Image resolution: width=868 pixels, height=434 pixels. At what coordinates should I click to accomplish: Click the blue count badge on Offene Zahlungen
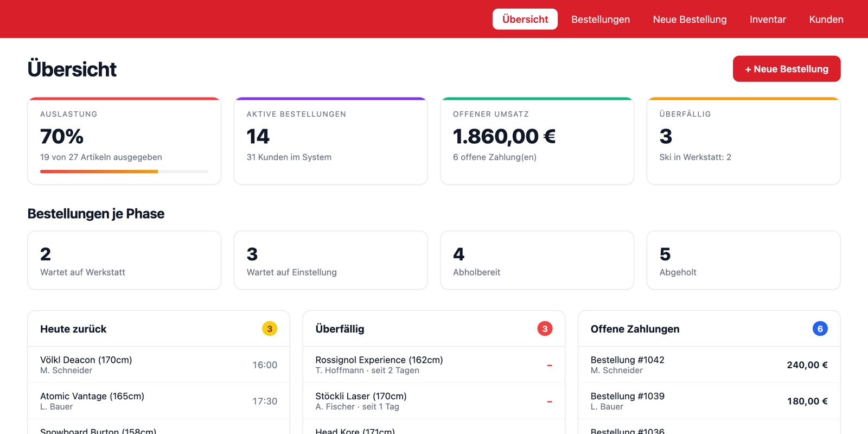(x=820, y=329)
